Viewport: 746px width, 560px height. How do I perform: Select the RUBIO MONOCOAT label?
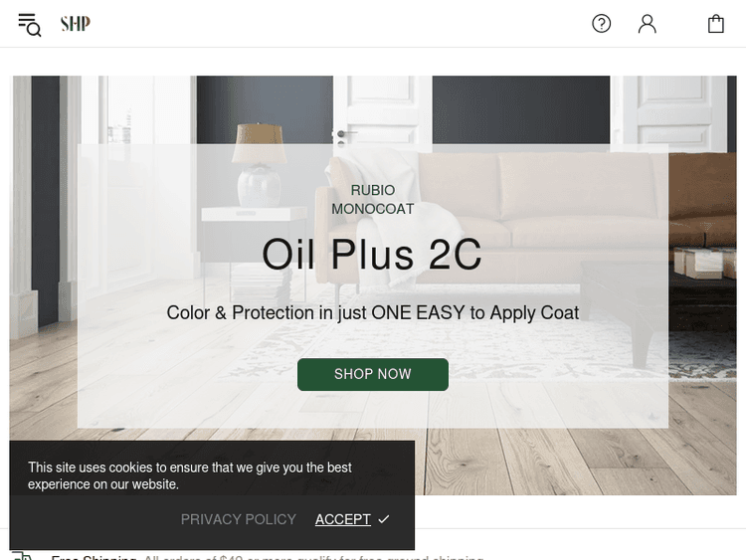pos(373,199)
